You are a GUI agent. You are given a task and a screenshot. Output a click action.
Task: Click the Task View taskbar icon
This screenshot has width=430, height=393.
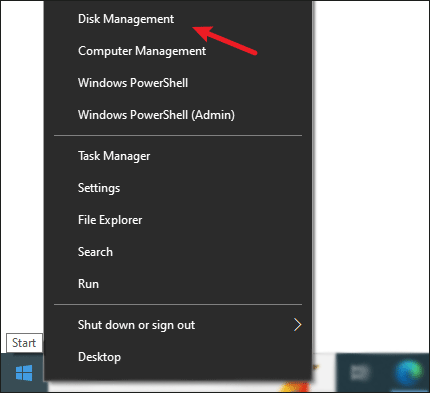(360, 372)
